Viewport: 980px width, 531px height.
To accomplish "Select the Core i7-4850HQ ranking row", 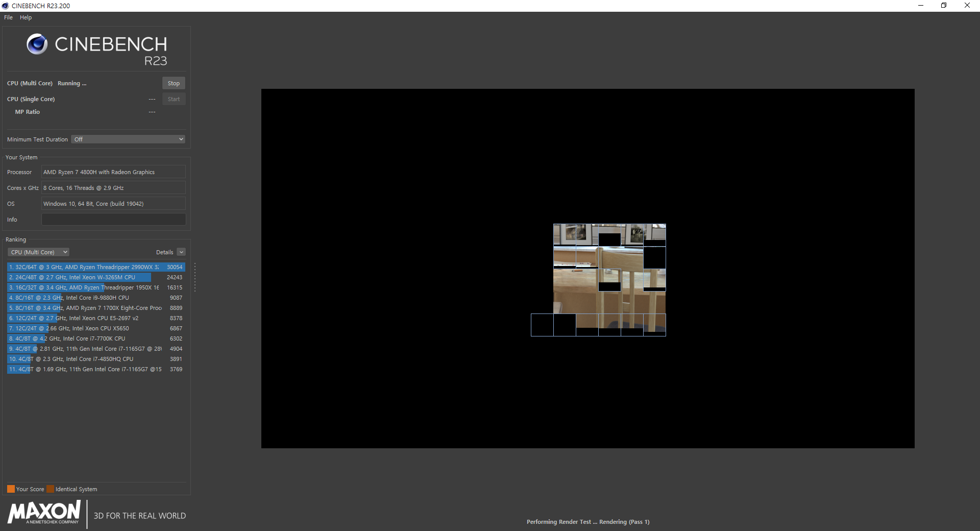I will (96, 359).
